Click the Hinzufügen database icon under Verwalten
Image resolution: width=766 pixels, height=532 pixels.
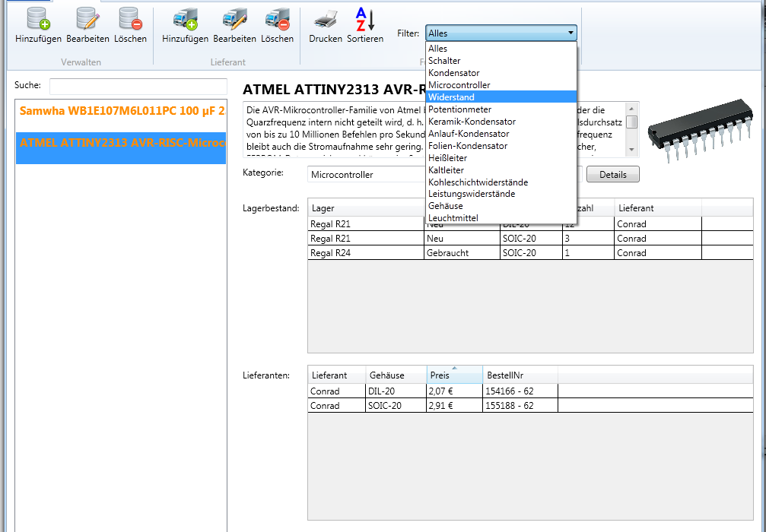38,20
